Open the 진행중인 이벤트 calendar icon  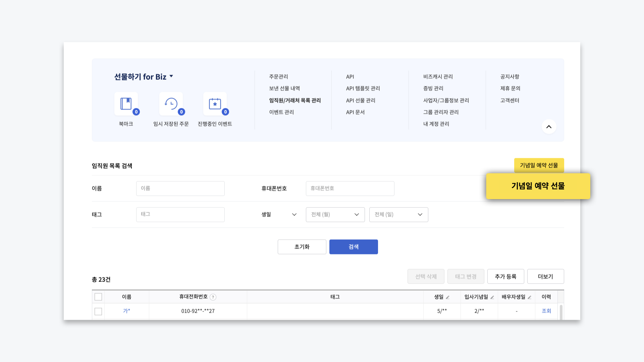pyautogui.click(x=215, y=104)
